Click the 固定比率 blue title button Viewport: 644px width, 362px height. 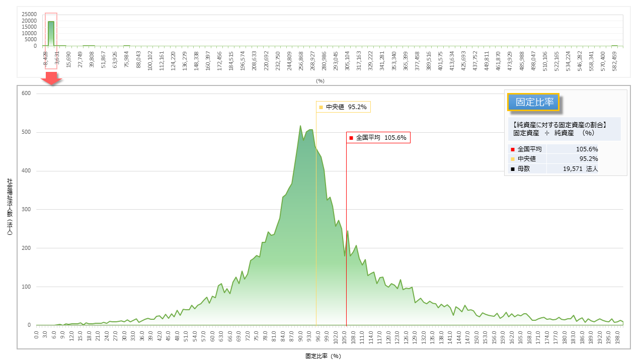pyautogui.click(x=533, y=102)
